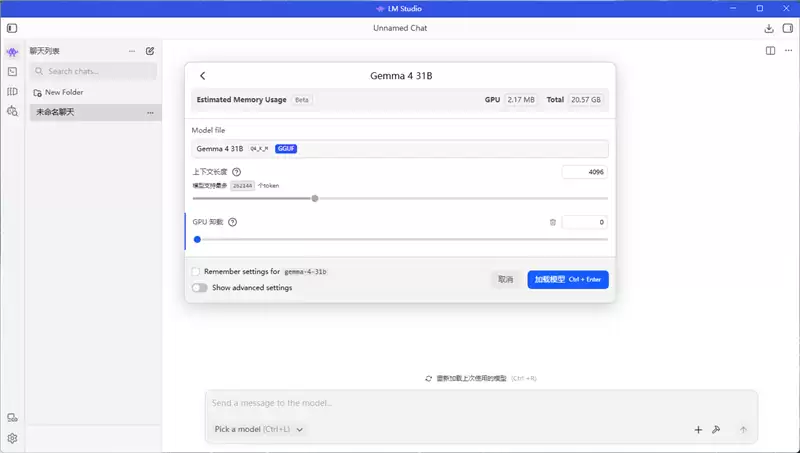Open downloads icon in top bar
Screen dimensions: 800x453
click(769, 29)
